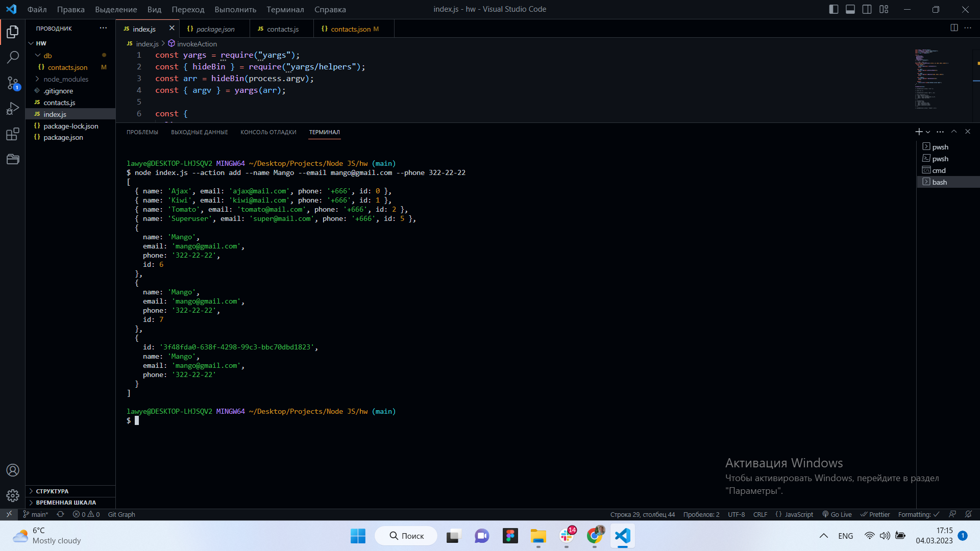Open the Search view in activity bar
Screen dimensions: 980x551
coord(13,57)
